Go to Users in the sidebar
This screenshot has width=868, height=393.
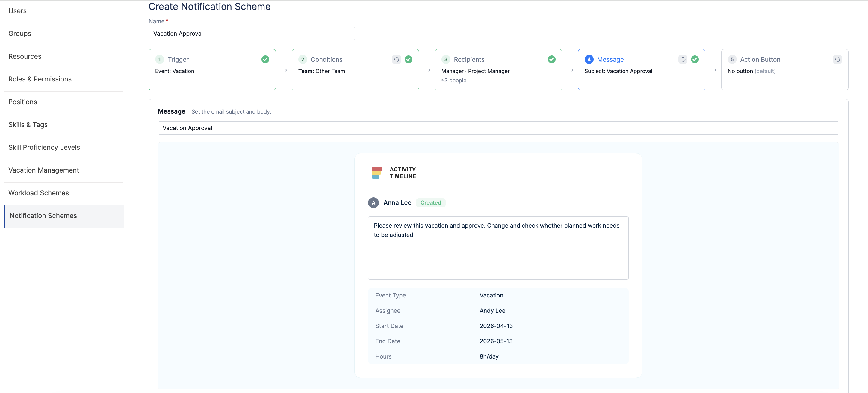pyautogui.click(x=64, y=11)
